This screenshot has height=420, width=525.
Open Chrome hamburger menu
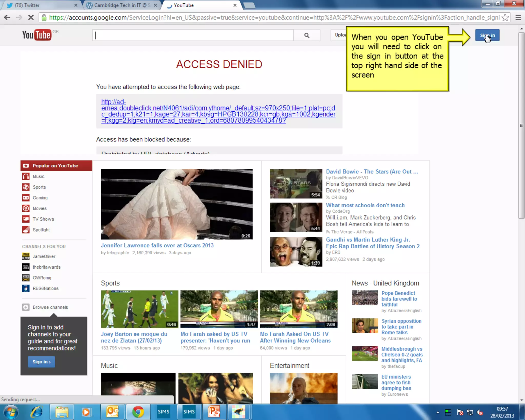[x=518, y=17]
